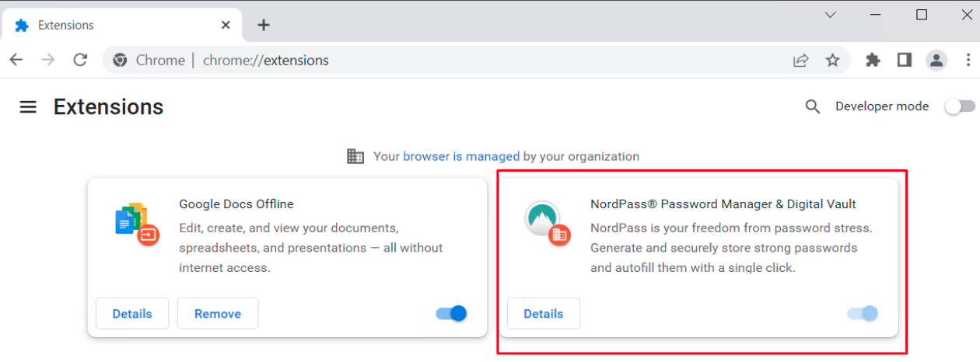Click the address bar showing chrome://extensions
The image size is (980, 362).
(x=476, y=60)
